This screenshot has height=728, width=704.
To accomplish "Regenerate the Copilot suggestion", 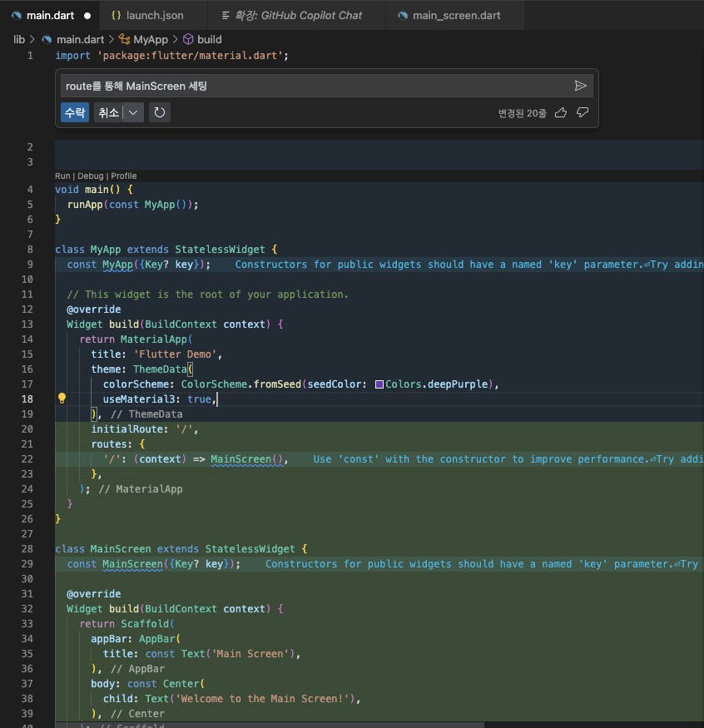I will (160, 112).
